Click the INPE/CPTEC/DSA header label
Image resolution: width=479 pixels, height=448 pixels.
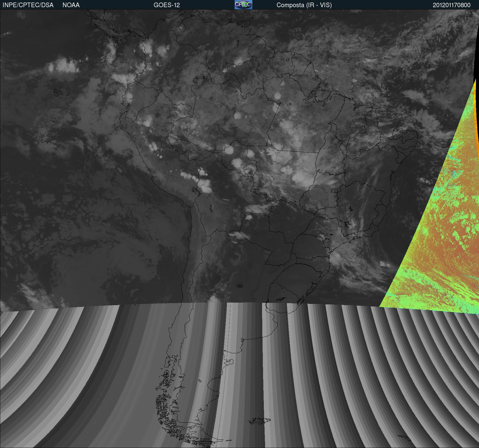tap(28, 5)
